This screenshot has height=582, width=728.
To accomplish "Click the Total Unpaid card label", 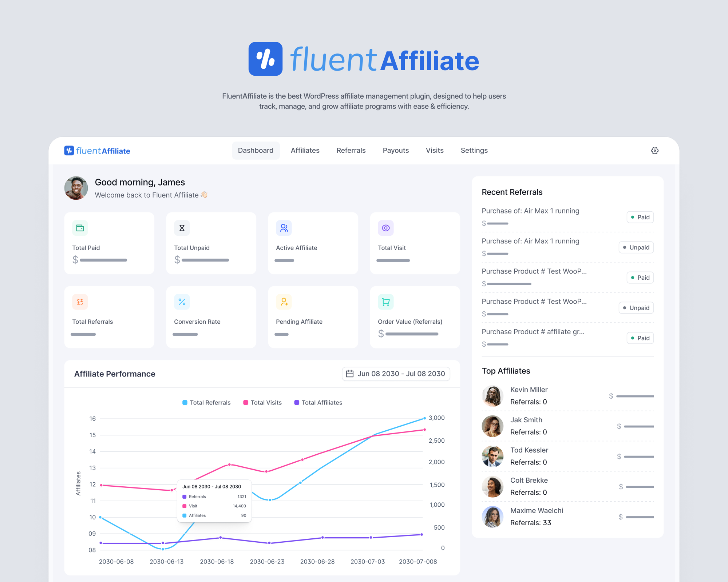I will coord(192,248).
